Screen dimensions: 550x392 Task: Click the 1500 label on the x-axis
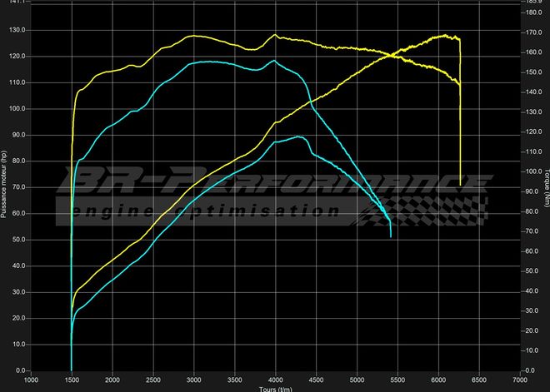pos(72,380)
